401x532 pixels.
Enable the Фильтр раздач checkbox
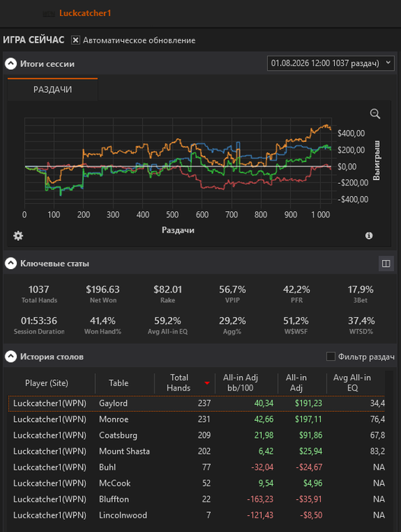point(331,356)
